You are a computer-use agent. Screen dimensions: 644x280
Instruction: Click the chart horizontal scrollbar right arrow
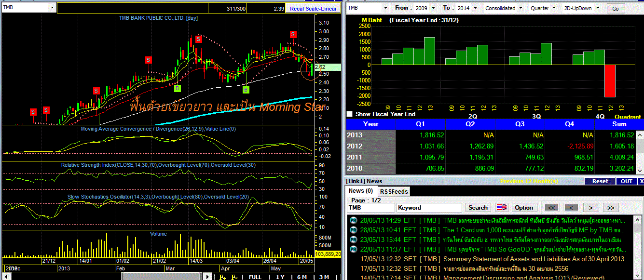tap(208, 277)
